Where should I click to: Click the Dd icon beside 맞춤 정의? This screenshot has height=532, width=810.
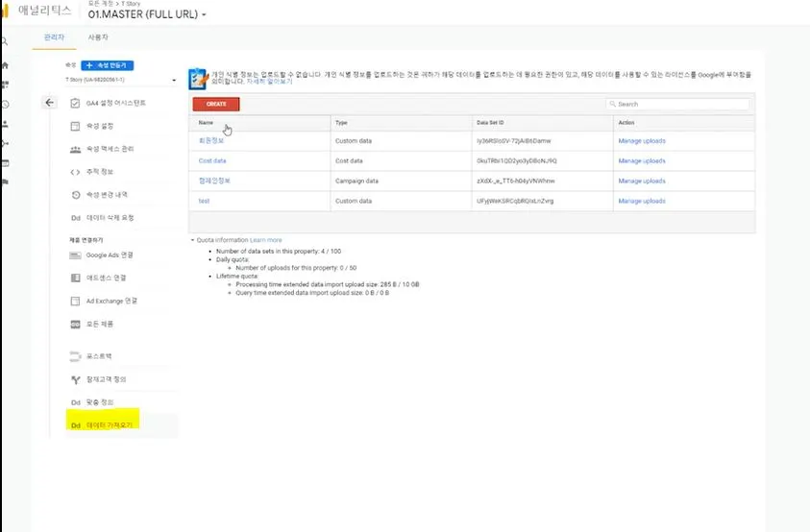coord(75,402)
